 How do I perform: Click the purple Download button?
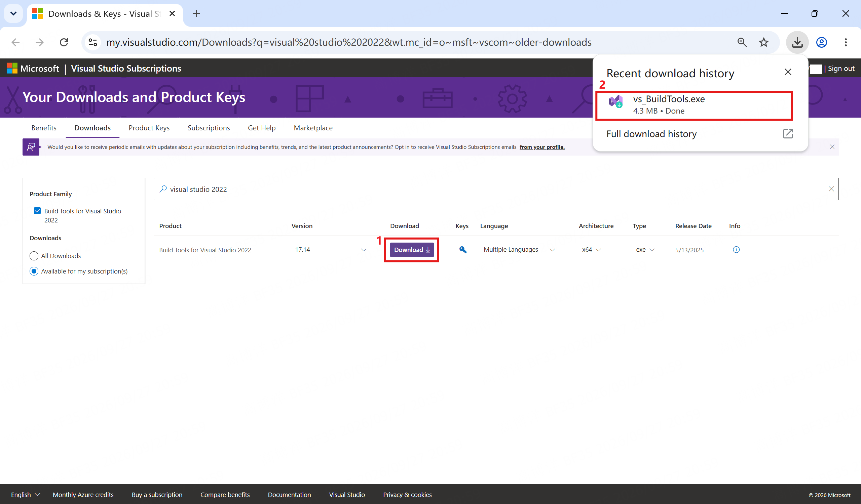(x=412, y=250)
